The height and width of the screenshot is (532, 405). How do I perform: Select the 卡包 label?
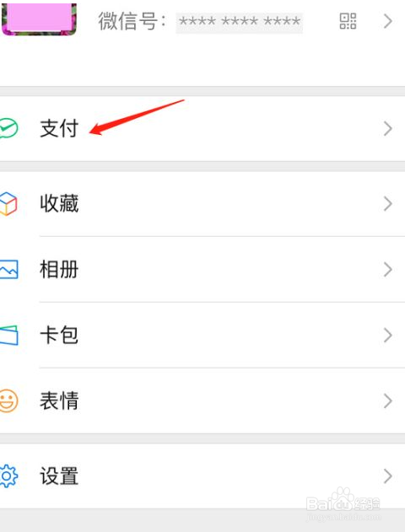(x=59, y=336)
